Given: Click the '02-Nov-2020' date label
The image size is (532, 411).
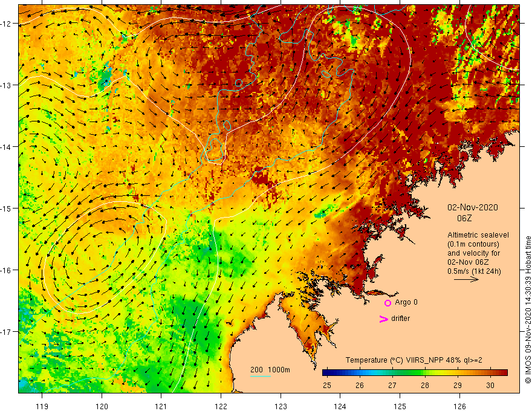Looking at the screenshot, I should (x=473, y=207).
